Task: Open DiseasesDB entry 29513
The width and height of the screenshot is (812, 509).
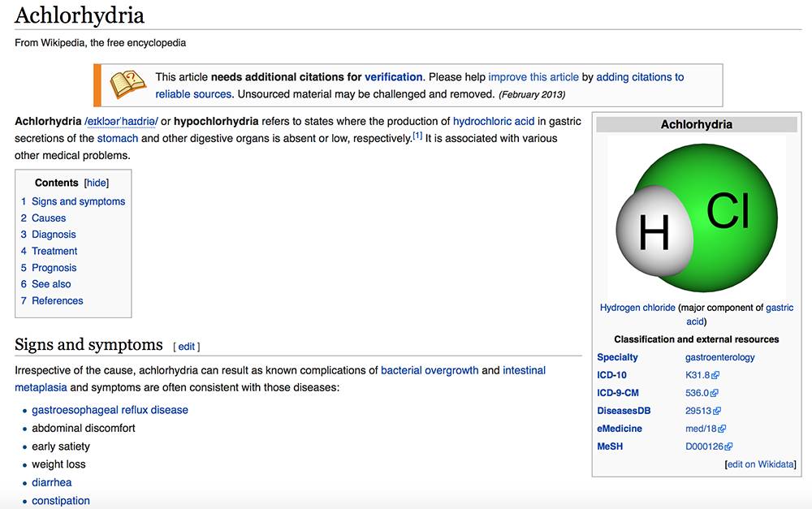Action: [x=698, y=411]
